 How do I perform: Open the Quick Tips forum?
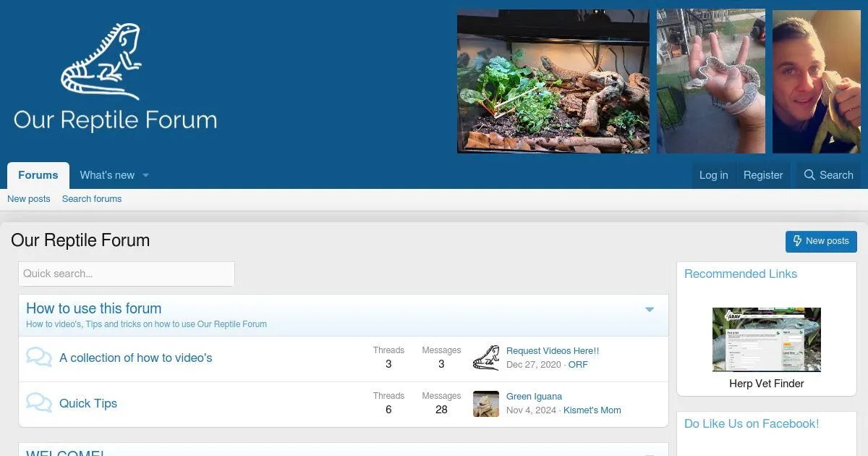(88, 404)
